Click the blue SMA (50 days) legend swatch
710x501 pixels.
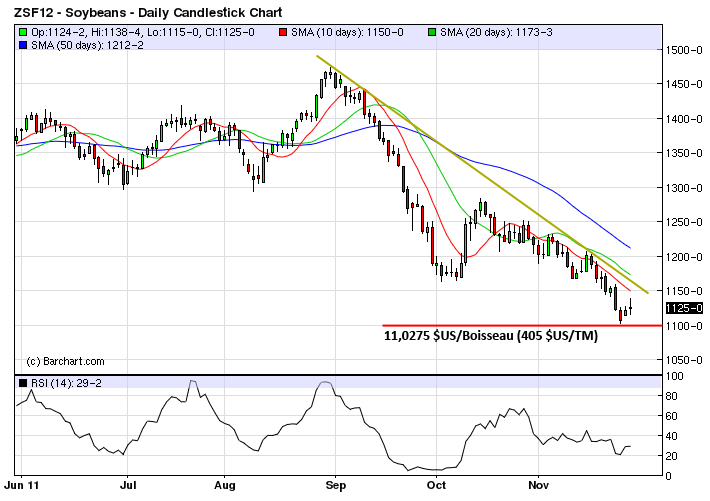point(22,46)
